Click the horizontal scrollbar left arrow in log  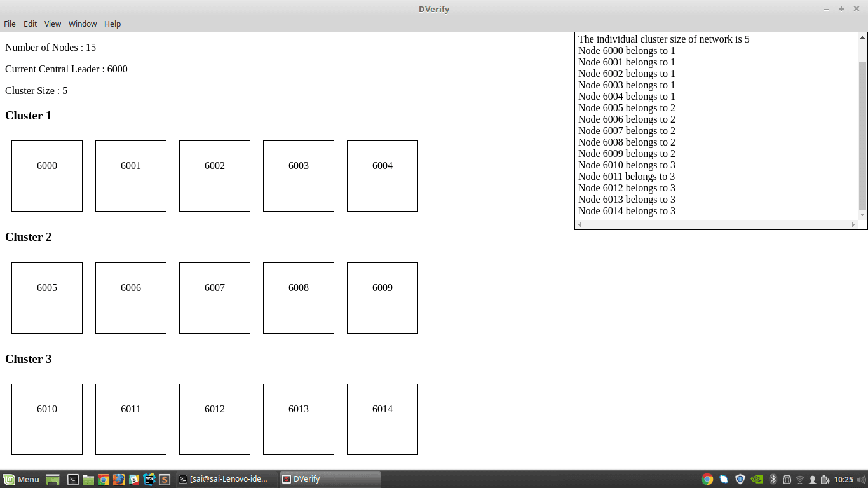[x=580, y=224]
